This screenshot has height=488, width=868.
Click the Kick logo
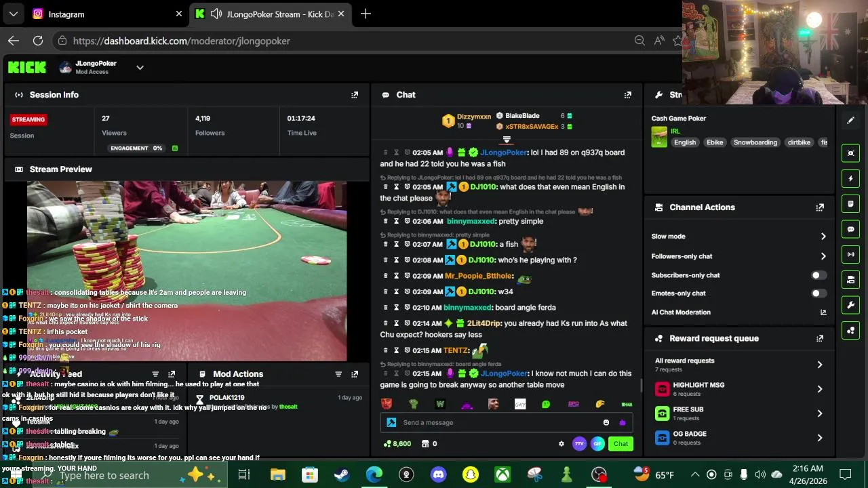pyautogui.click(x=27, y=67)
